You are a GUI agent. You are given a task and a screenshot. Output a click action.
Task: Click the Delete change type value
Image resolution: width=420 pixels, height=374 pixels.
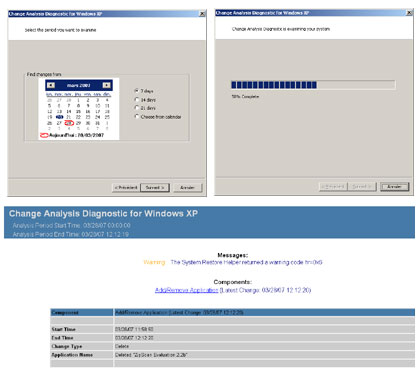coord(122,346)
